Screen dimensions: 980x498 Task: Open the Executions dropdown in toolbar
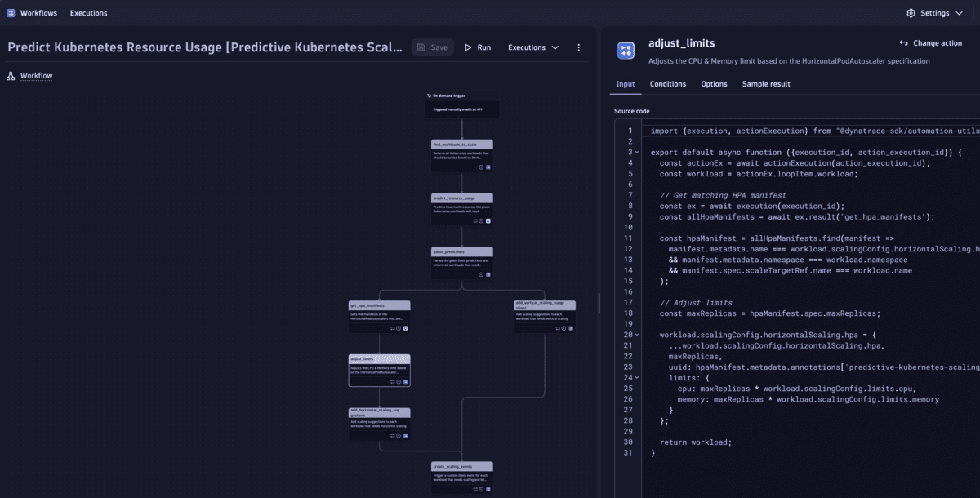tap(533, 47)
